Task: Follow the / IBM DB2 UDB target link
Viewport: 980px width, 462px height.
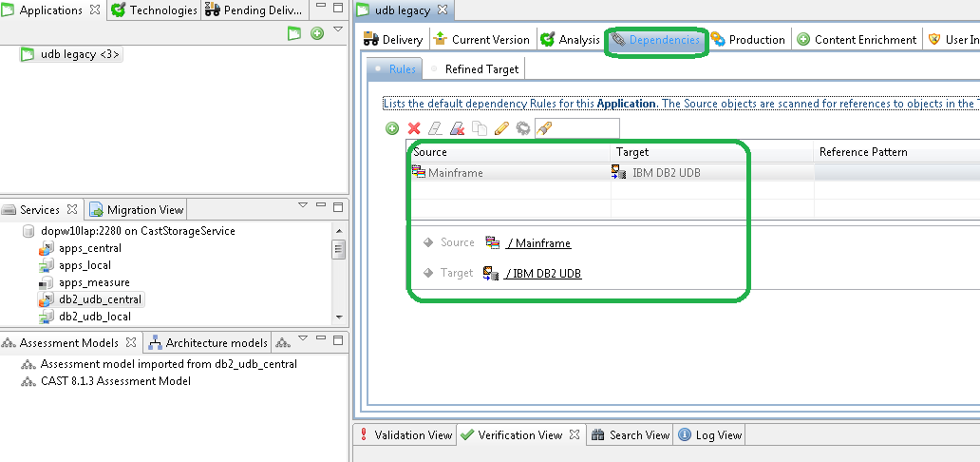Action: [543, 274]
